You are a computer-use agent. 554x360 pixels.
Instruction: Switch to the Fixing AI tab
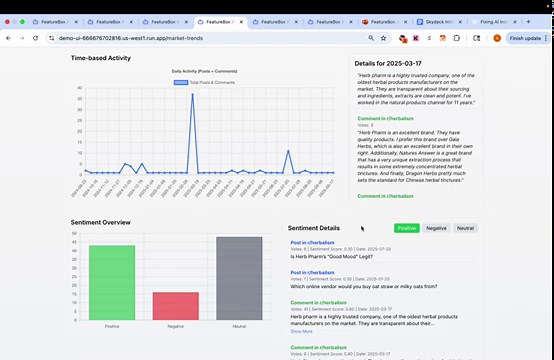click(x=493, y=22)
